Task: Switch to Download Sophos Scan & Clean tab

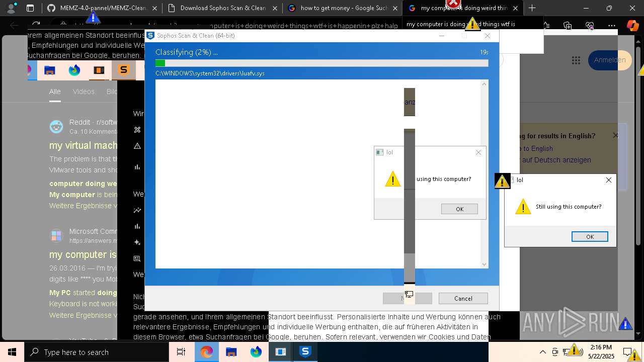Action: pos(222,8)
